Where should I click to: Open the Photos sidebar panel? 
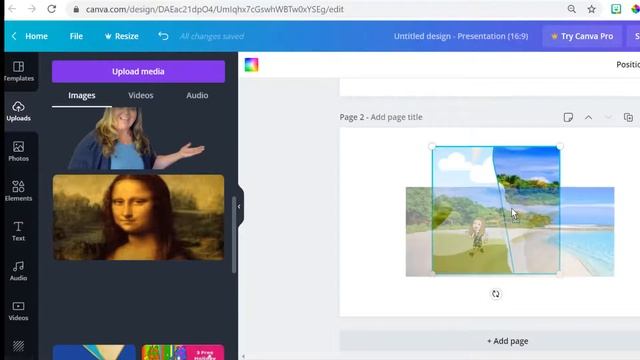18,151
